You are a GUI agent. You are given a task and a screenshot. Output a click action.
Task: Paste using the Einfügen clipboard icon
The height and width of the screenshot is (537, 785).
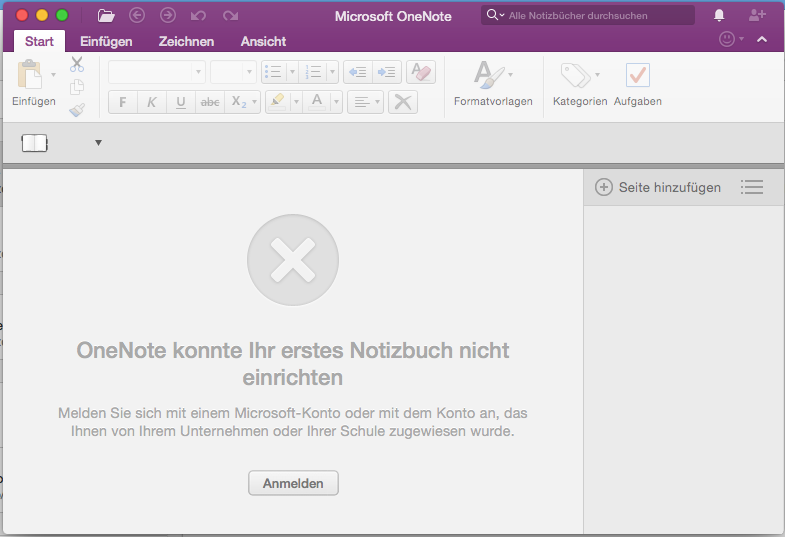(x=30, y=74)
